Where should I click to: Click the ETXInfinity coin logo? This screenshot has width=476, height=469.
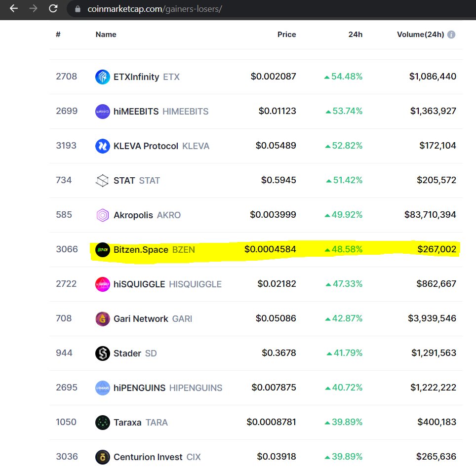point(103,77)
